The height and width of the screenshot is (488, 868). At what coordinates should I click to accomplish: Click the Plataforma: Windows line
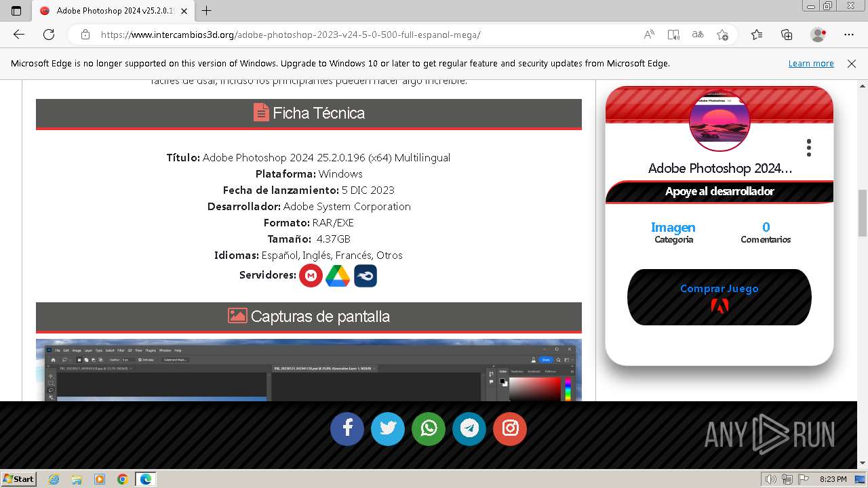click(x=309, y=174)
